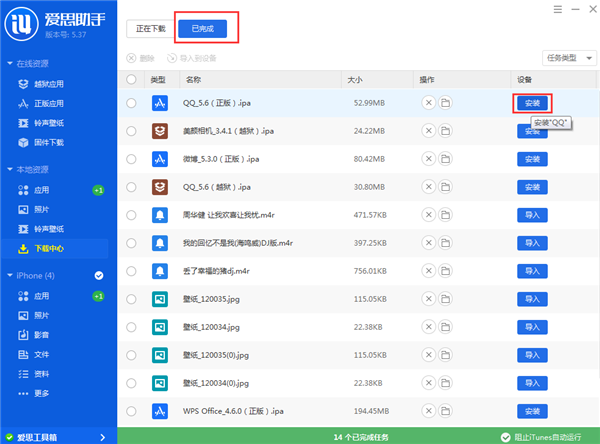Import 壁纸_120034.jpg to device
The height and width of the screenshot is (444, 600).
coord(532,327)
